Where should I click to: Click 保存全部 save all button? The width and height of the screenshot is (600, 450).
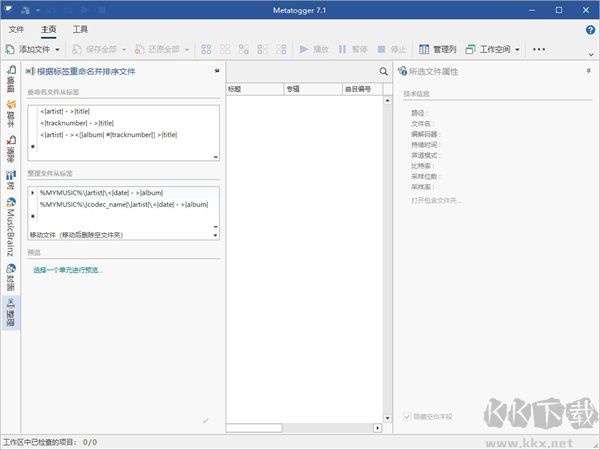click(95, 49)
